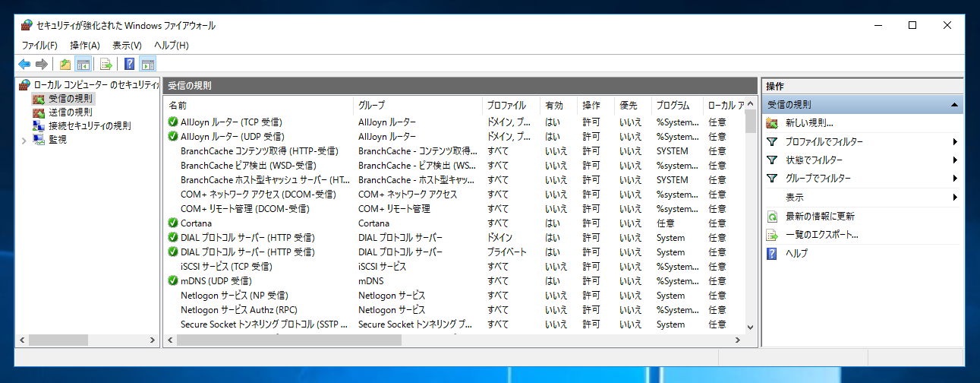Click the refresh icon for 最新の情報に更新
Image resolution: width=980 pixels, height=383 pixels.
(773, 217)
